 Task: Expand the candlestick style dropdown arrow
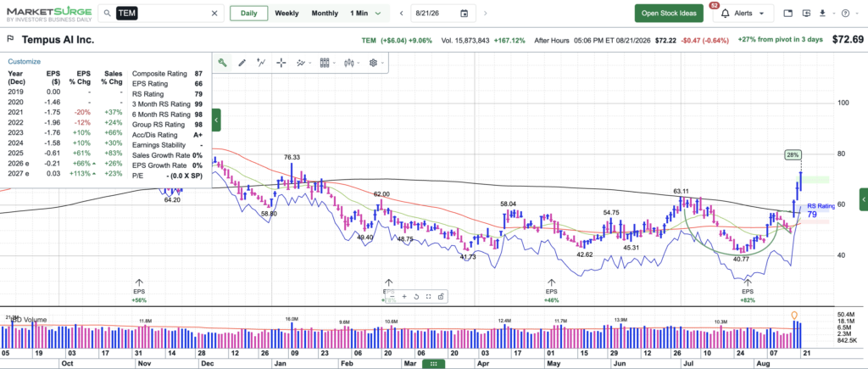tap(358, 63)
